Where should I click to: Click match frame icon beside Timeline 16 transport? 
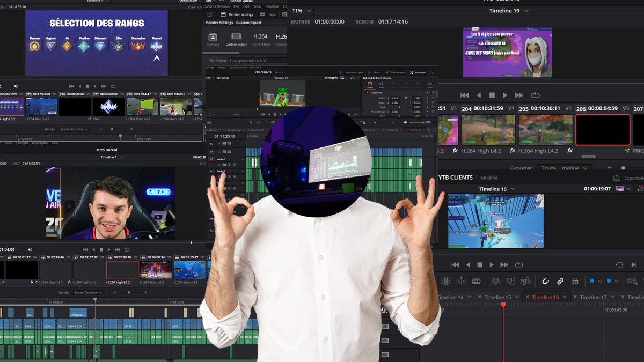[x=620, y=264]
